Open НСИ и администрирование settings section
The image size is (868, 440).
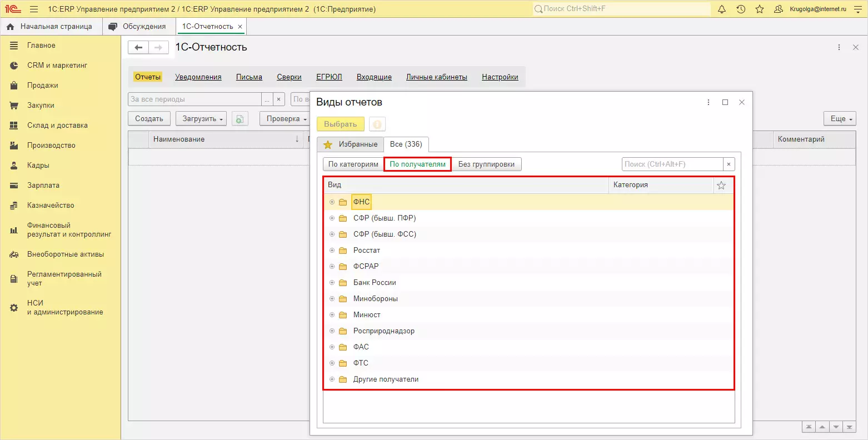(64, 308)
